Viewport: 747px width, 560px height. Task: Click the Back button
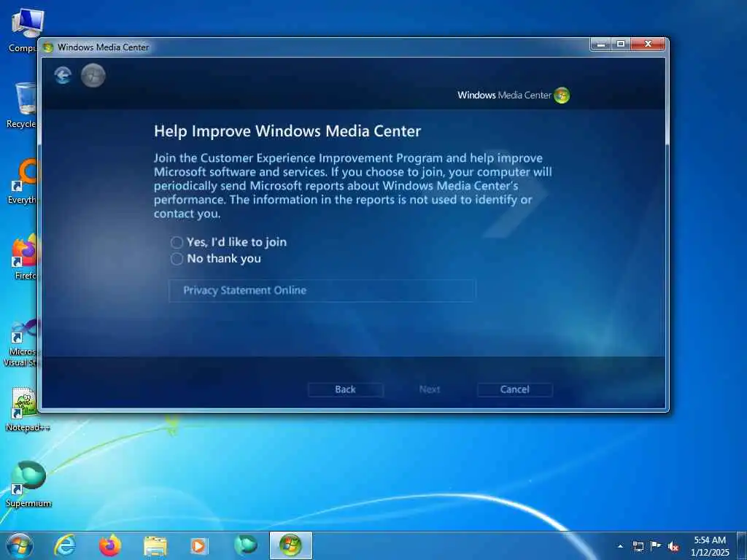(345, 389)
